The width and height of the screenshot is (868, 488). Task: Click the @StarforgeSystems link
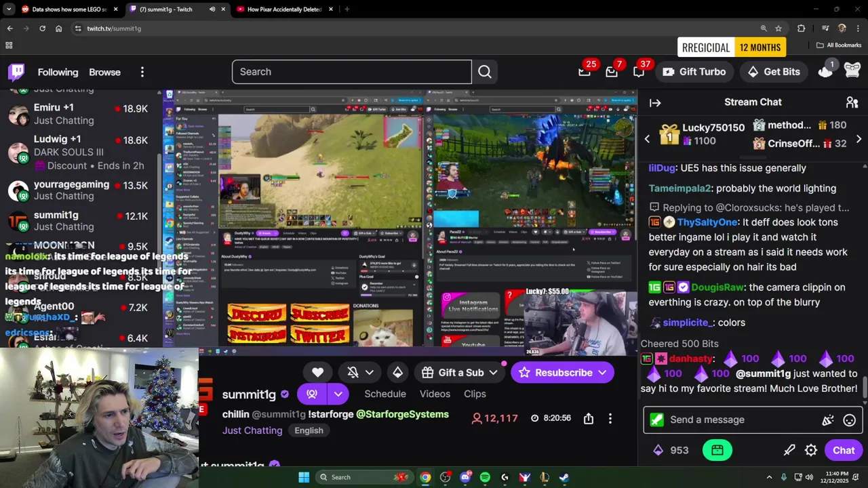coord(402,414)
